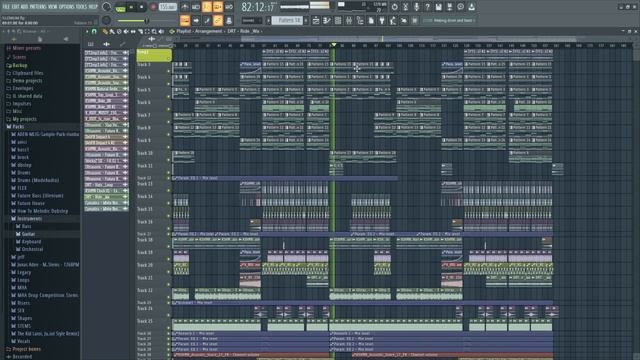The width and height of the screenshot is (640, 360).
Task: Select the playlist Zoom tool
Action: click(x=154, y=31)
